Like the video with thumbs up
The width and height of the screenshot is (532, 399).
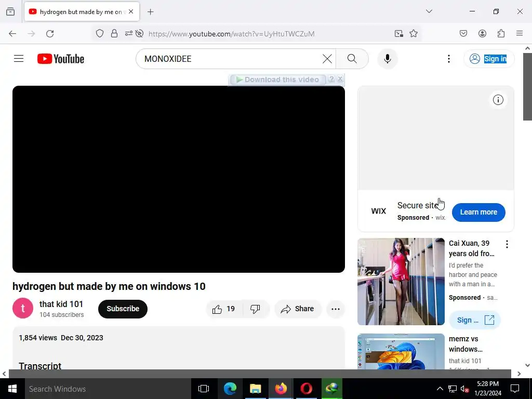[224, 309]
